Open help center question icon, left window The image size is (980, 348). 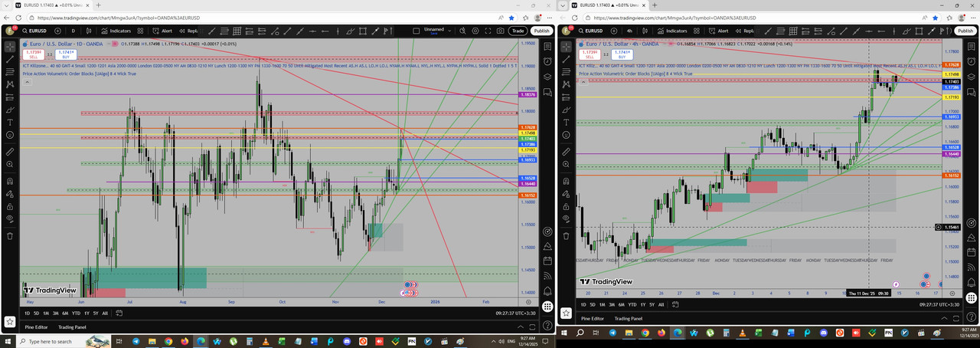click(547, 325)
